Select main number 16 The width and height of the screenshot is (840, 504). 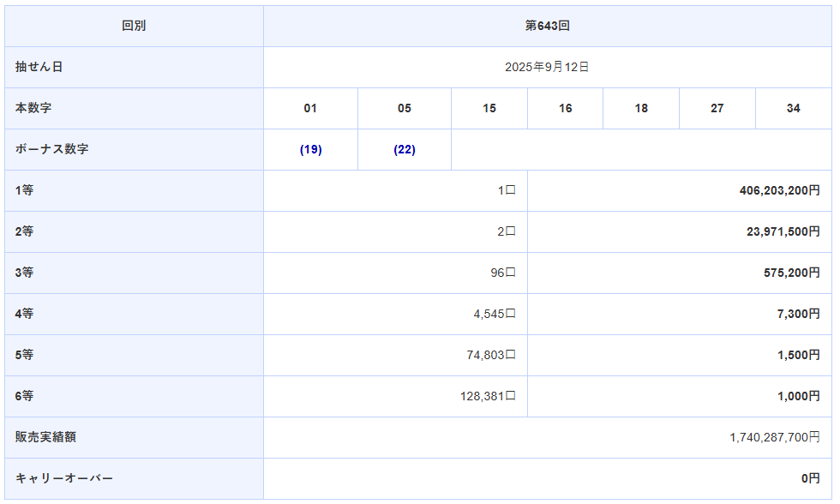pyautogui.click(x=565, y=108)
